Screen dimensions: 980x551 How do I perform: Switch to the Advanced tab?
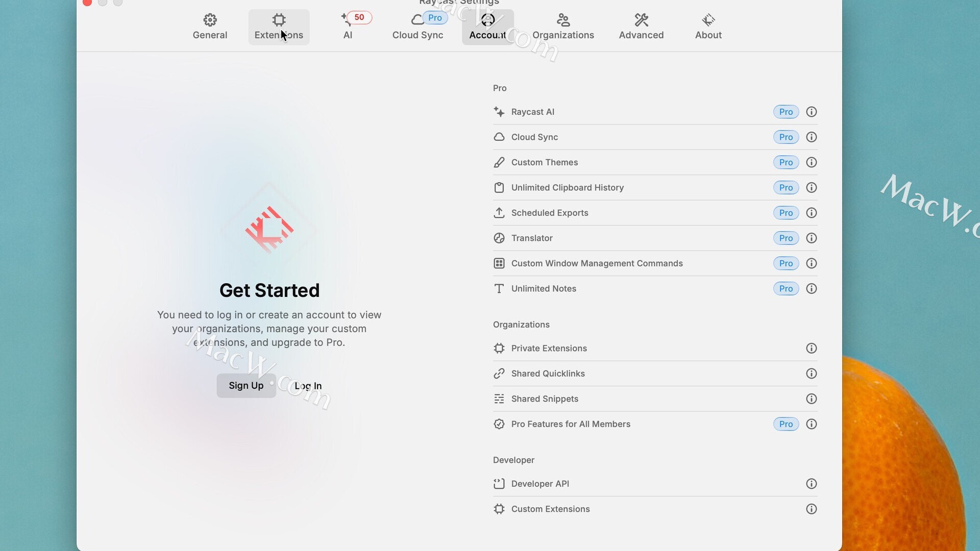641,27
